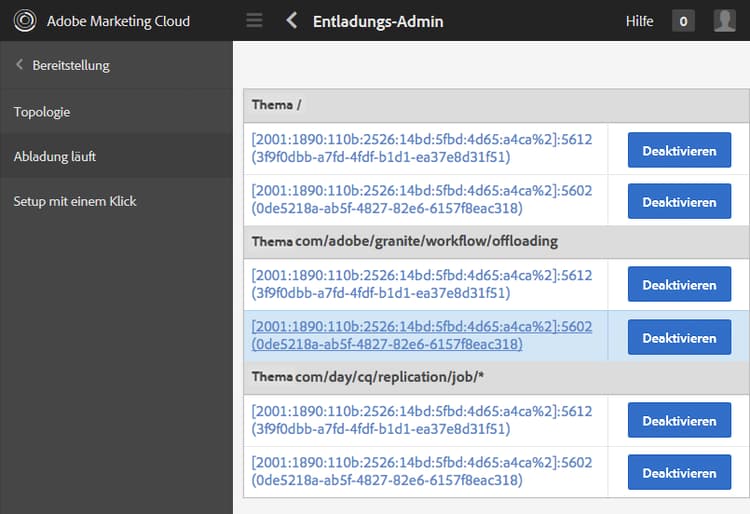The height and width of the screenshot is (514, 750).
Task: Open the port 5612 instance link under Thema /
Action: click(421, 148)
